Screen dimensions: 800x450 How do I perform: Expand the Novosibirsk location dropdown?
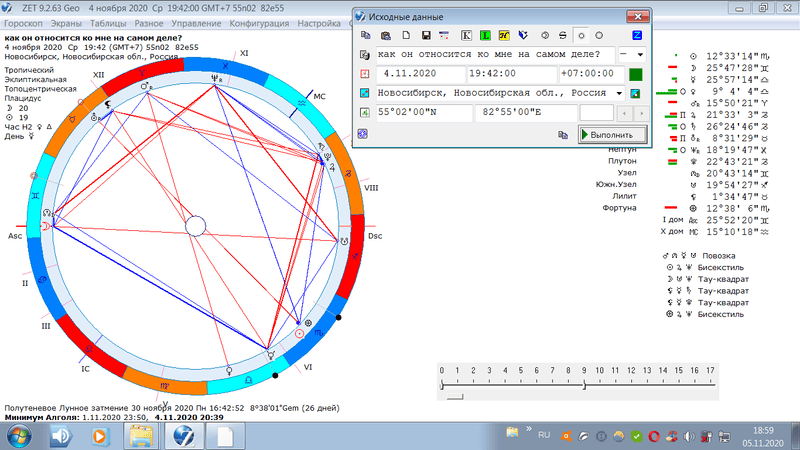pos(620,94)
